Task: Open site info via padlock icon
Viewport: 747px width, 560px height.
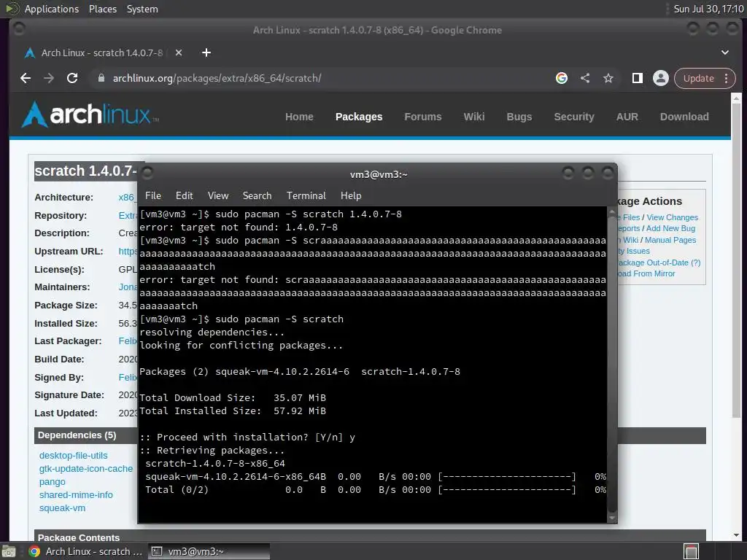Action: pos(101,78)
